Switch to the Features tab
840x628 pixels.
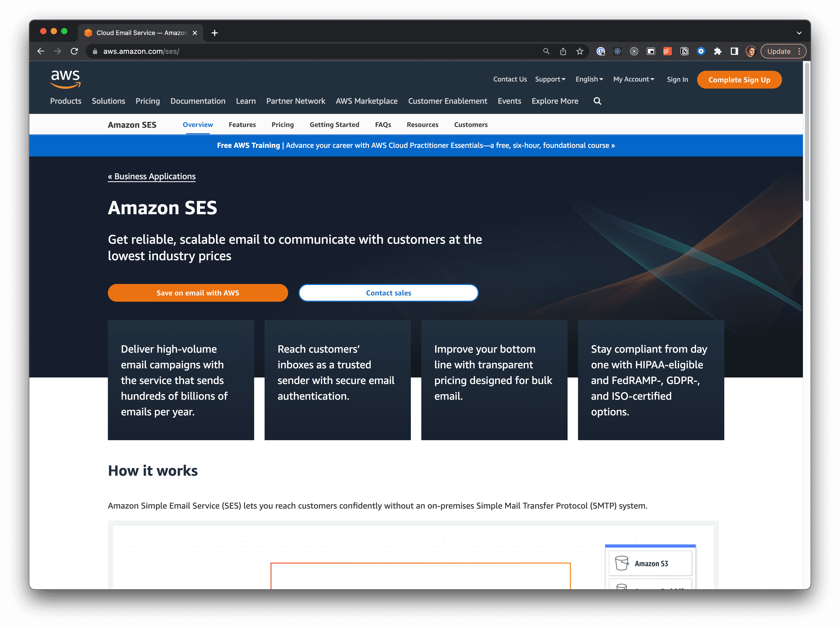[242, 125]
